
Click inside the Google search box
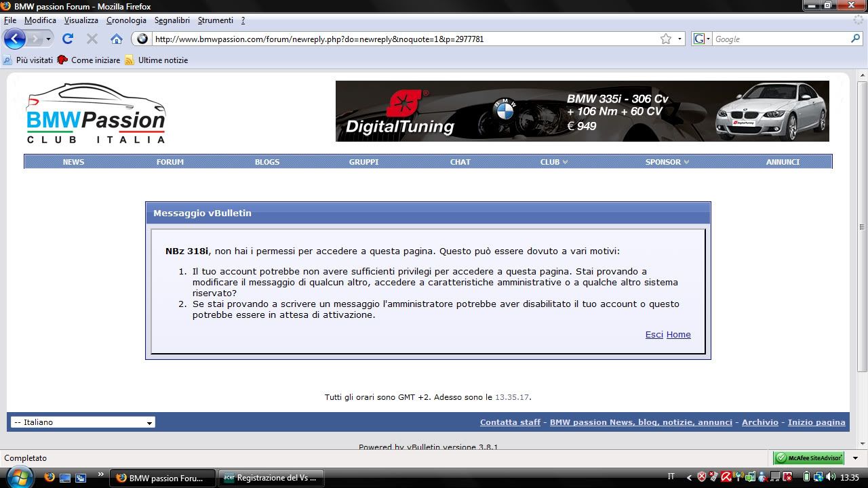(x=781, y=39)
